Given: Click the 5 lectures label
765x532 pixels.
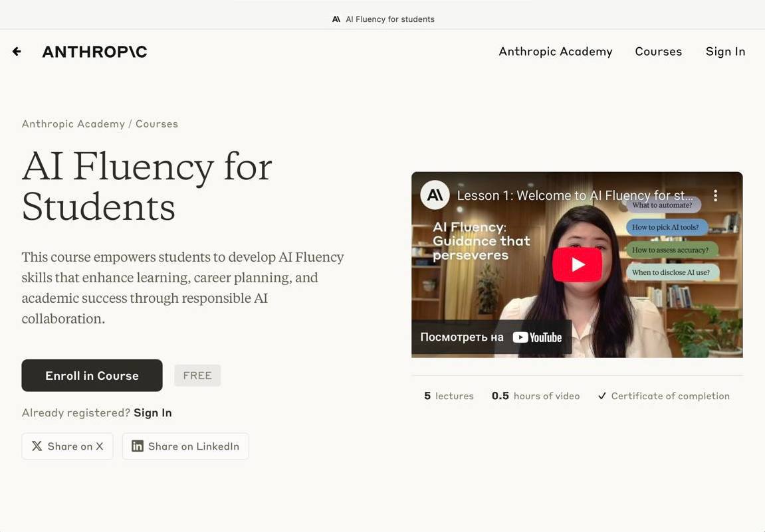Looking at the screenshot, I should (x=449, y=396).
